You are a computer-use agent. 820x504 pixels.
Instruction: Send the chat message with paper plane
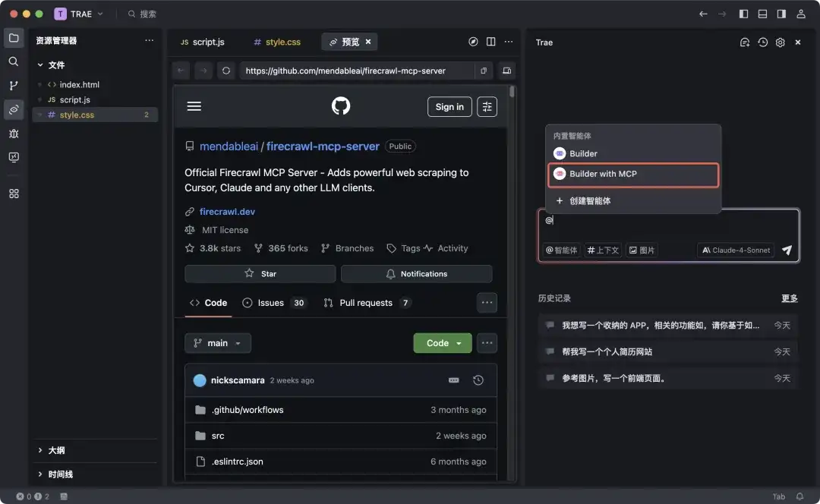point(787,250)
